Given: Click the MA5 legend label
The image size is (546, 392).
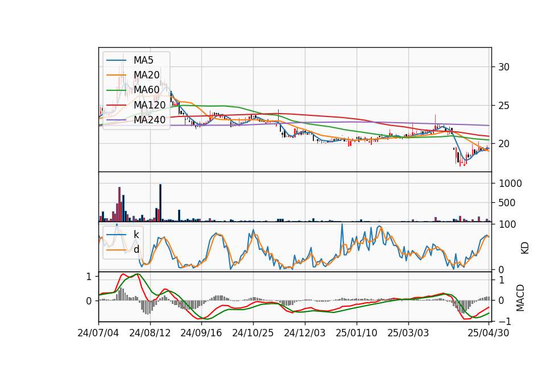Looking at the screenshot, I should 143,60.
